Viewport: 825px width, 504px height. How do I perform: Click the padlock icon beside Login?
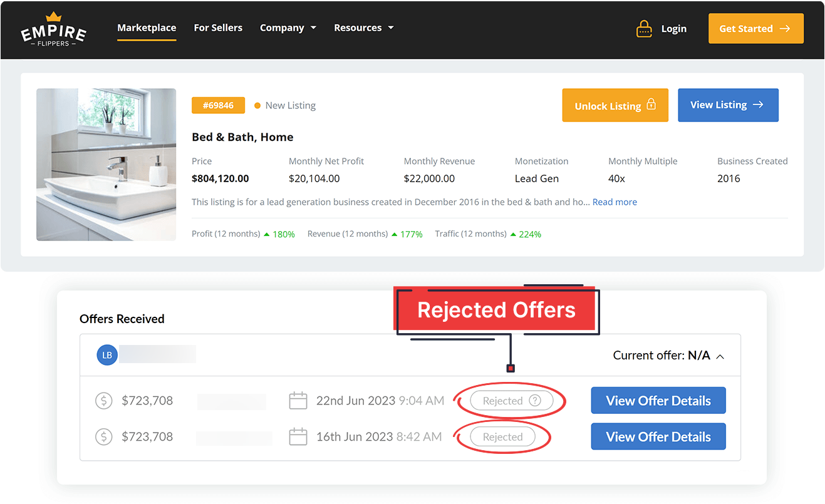click(x=644, y=29)
